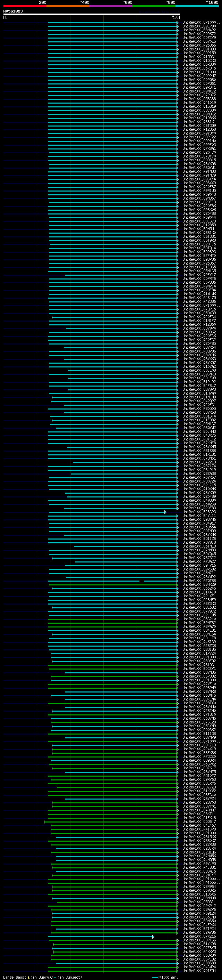
Task: Click the purple ~60% identity legend bar
Action: 111,6
